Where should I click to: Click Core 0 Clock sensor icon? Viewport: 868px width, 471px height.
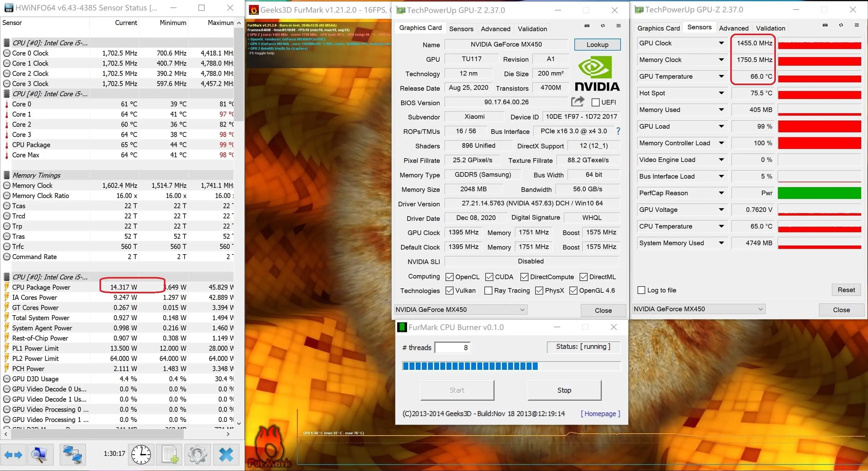point(7,53)
